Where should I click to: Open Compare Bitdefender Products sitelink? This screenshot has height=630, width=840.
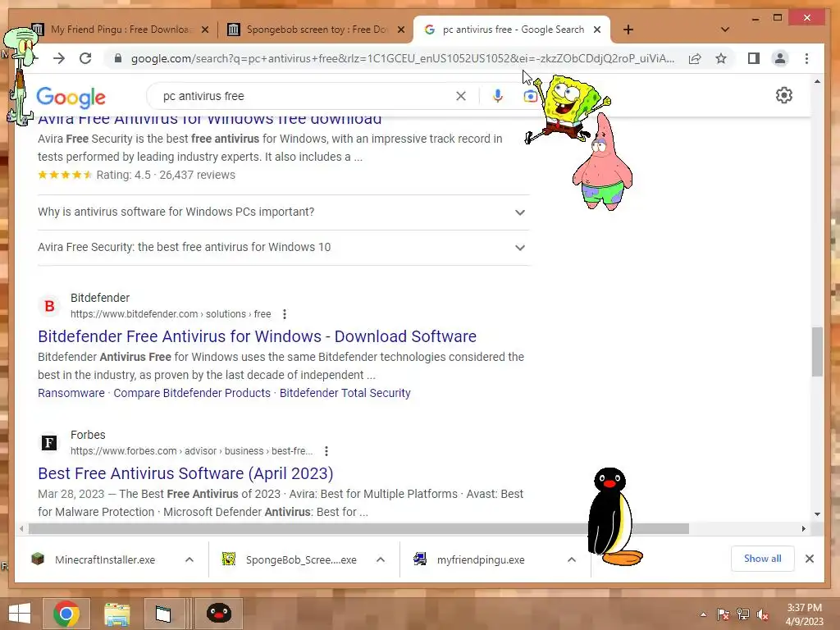pos(192,393)
